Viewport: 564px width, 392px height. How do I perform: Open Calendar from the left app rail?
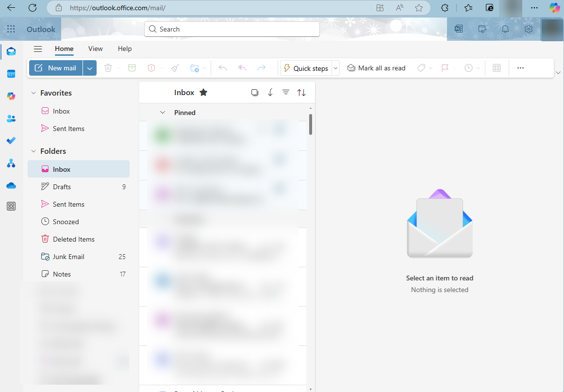[11, 74]
